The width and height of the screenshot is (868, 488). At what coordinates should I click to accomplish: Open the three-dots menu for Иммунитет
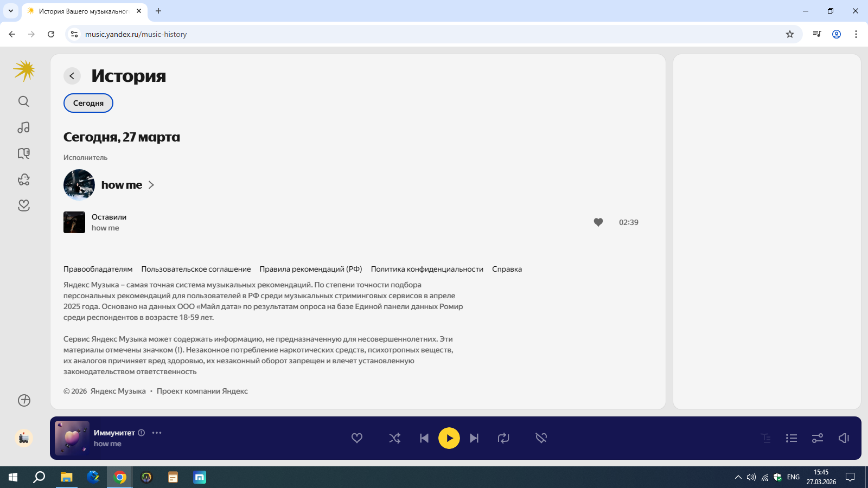(157, 433)
